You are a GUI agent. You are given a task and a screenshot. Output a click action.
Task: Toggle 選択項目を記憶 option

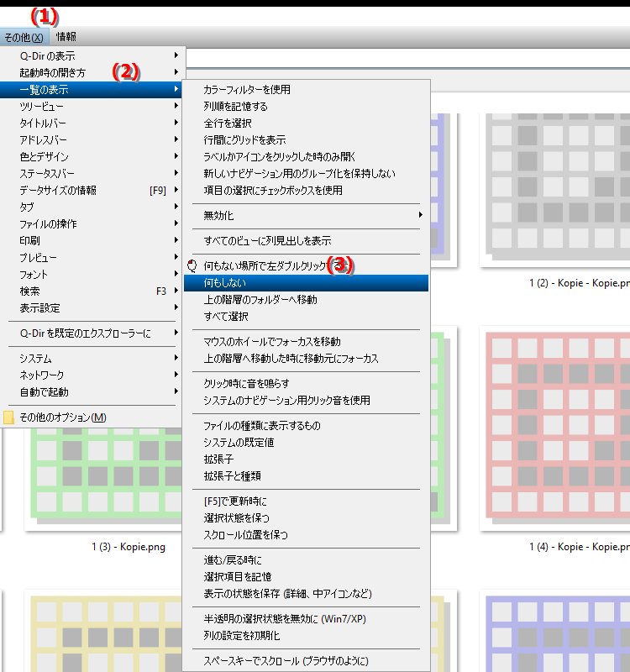click(x=306, y=577)
